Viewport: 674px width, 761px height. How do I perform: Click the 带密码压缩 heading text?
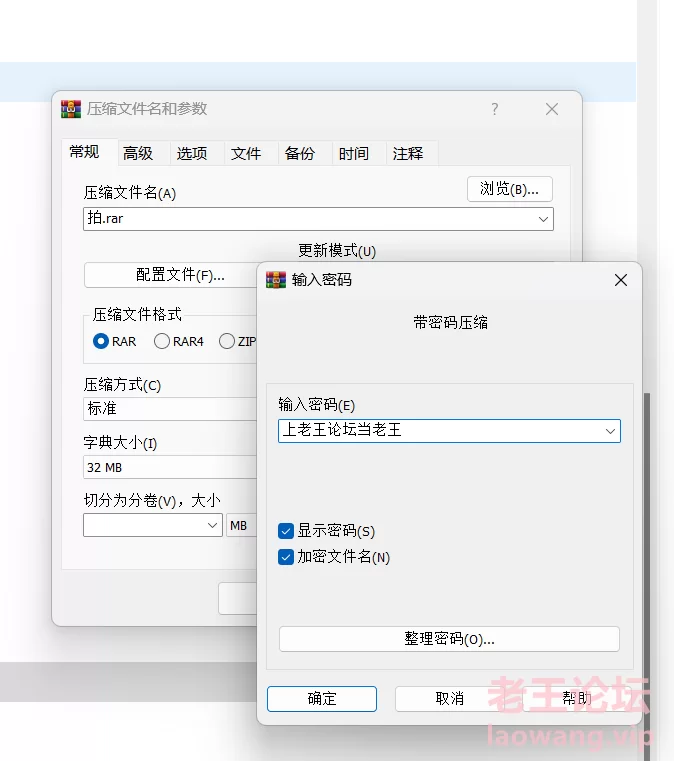[x=450, y=322]
